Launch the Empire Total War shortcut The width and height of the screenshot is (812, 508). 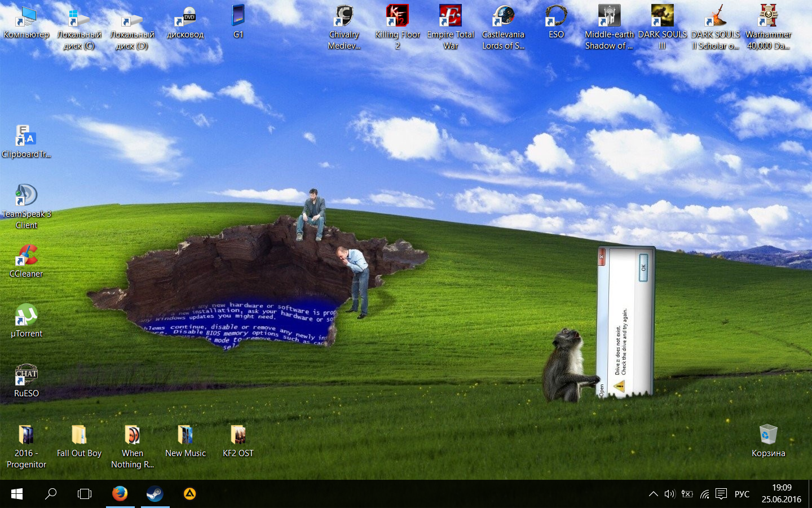[x=450, y=17]
